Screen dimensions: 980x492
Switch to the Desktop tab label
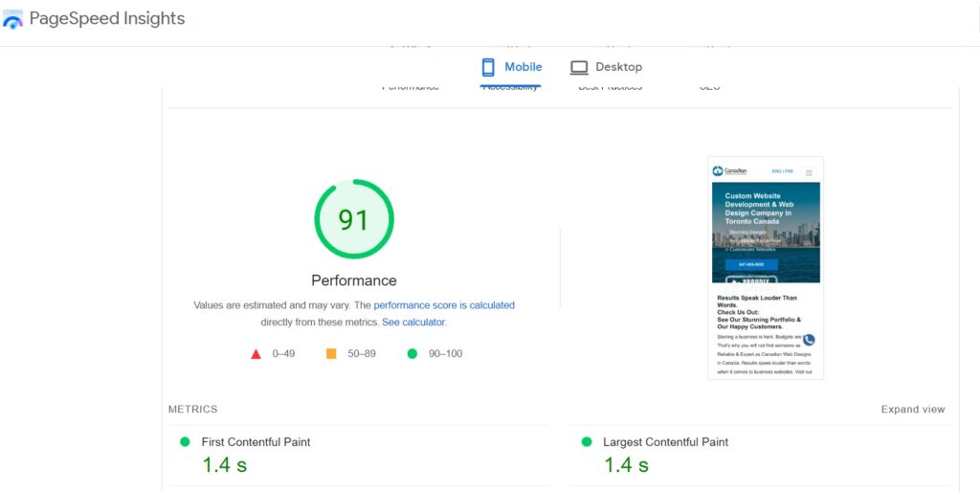618,67
